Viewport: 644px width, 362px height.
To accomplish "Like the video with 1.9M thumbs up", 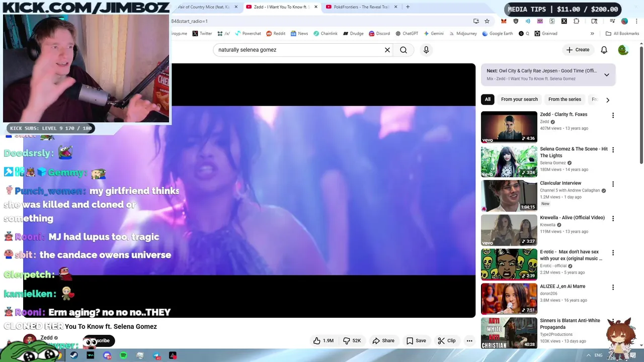I will [324, 340].
